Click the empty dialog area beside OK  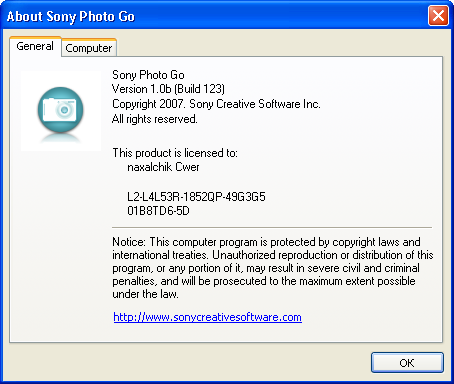[187, 363]
